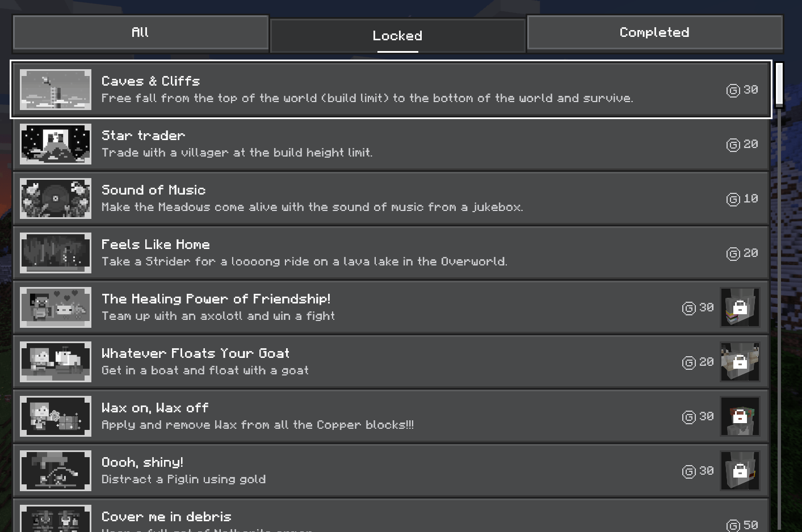802x532 pixels.
Task: Select the "Caves & Cliffs" title text
Action: (x=150, y=81)
